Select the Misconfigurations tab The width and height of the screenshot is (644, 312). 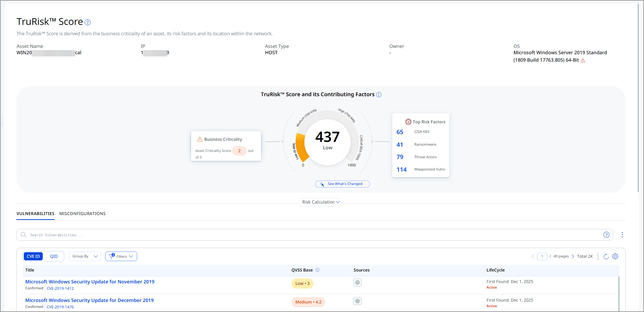[83, 214]
